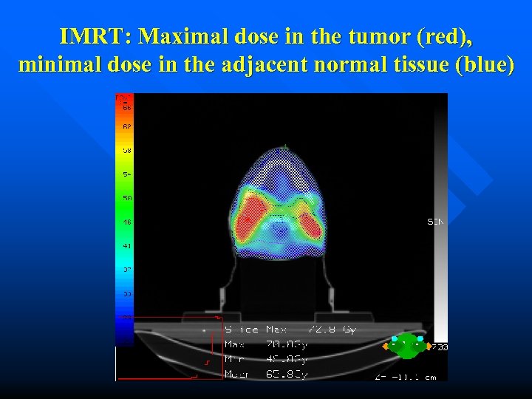The width and height of the screenshot is (532, 399).
Task: Click the 'IMRT: Maximal dose in the tumor' title line
Action: click(x=266, y=36)
